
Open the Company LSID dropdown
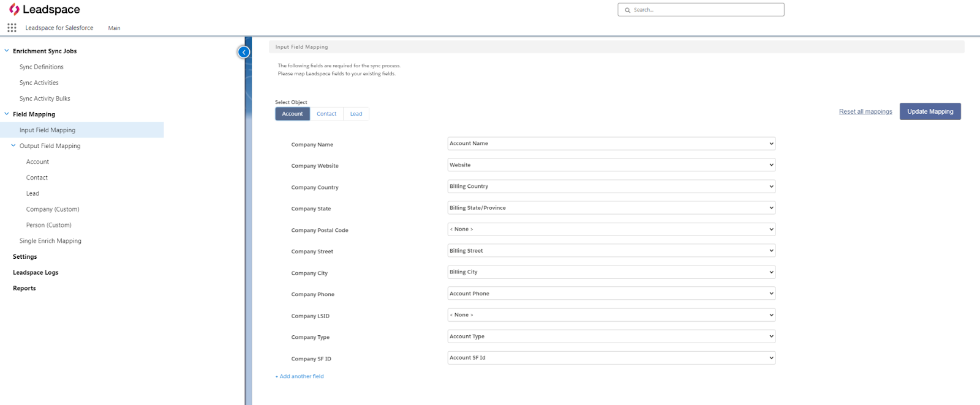611,315
